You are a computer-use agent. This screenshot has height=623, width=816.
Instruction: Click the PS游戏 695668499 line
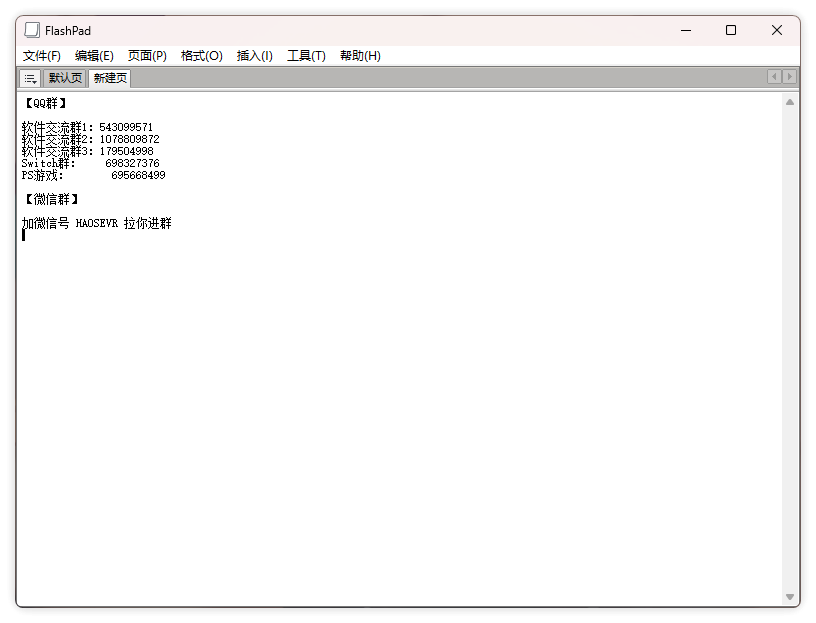click(94, 175)
